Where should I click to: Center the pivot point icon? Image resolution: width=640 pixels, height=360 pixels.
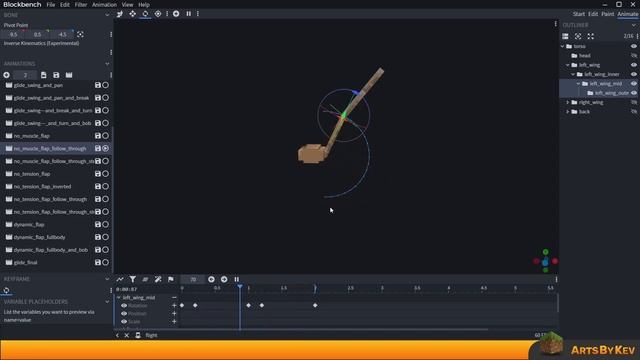click(x=80, y=35)
